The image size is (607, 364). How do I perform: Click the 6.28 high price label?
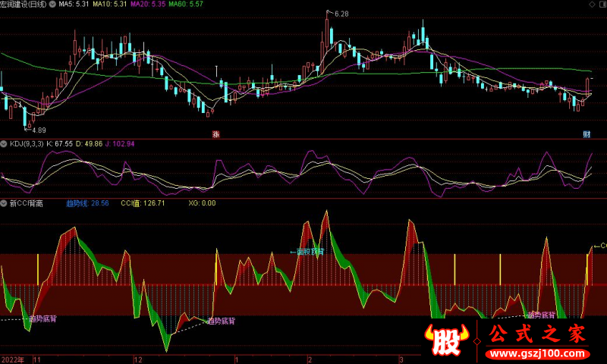pos(341,14)
